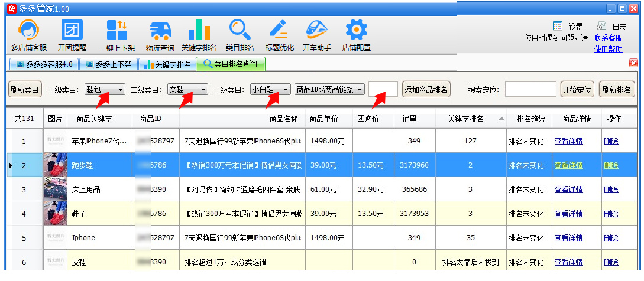Open the 联系客服 link
This screenshot has height=281, width=644.
(x=609, y=38)
